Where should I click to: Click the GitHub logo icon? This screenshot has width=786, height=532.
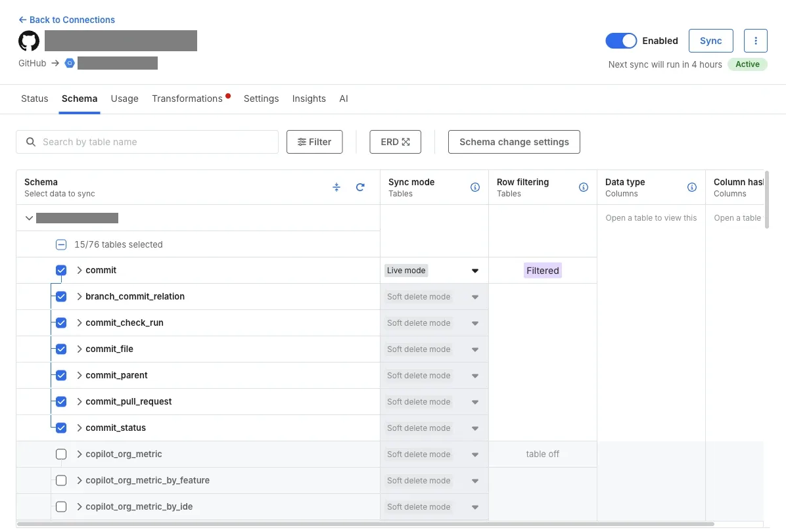29,41
